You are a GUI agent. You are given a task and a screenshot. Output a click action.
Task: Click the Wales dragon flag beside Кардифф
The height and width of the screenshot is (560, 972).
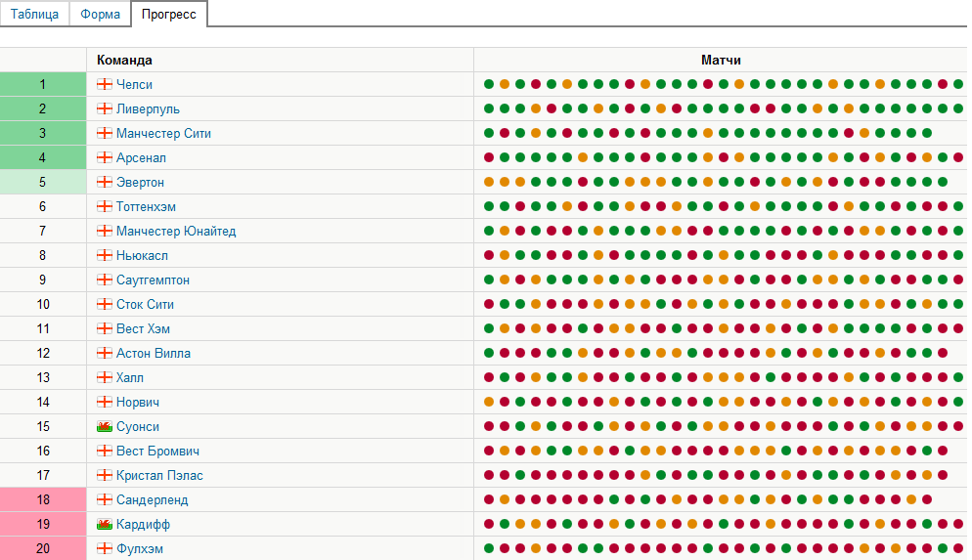(x=105, y=525)
